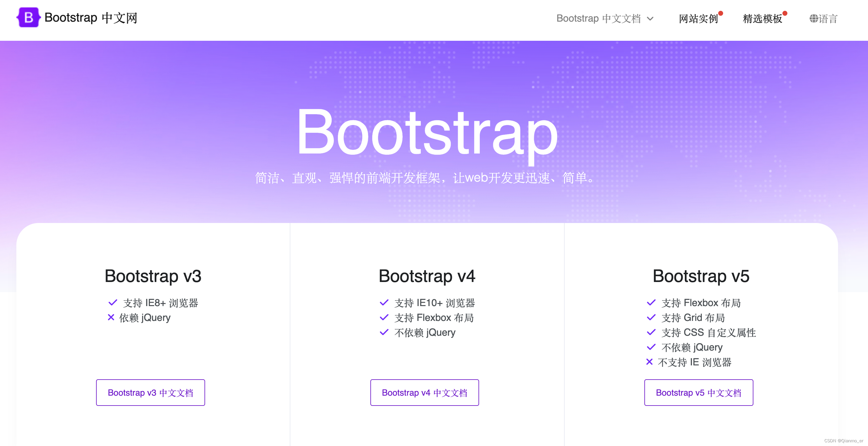Click 不依赖 jQuery in the v4 card
This screenshot has width=868, height=446.
(425, 332)
